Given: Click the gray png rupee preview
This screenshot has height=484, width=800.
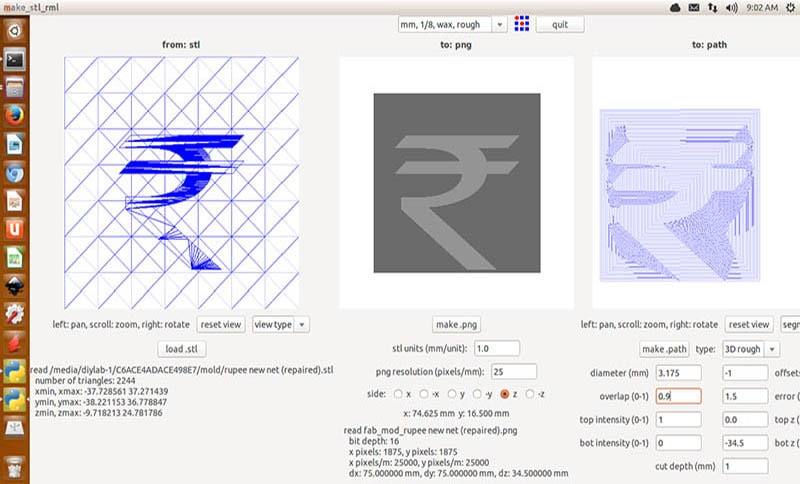Looking at the screenshot, I should coord(457,183).
